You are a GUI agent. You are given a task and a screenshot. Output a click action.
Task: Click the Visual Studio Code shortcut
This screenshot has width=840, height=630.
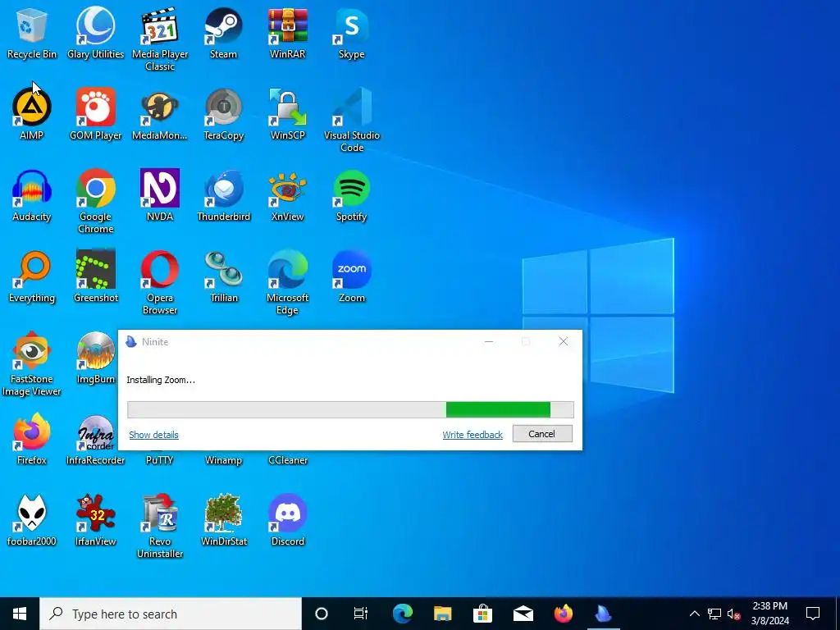click(x=351, y=120)
